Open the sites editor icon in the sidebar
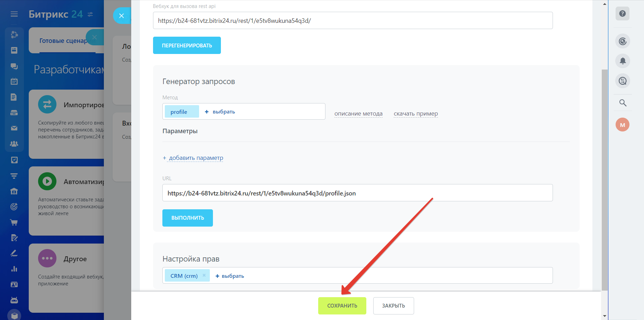This screenshot has height=320, width=644. (x=14, y=238)
